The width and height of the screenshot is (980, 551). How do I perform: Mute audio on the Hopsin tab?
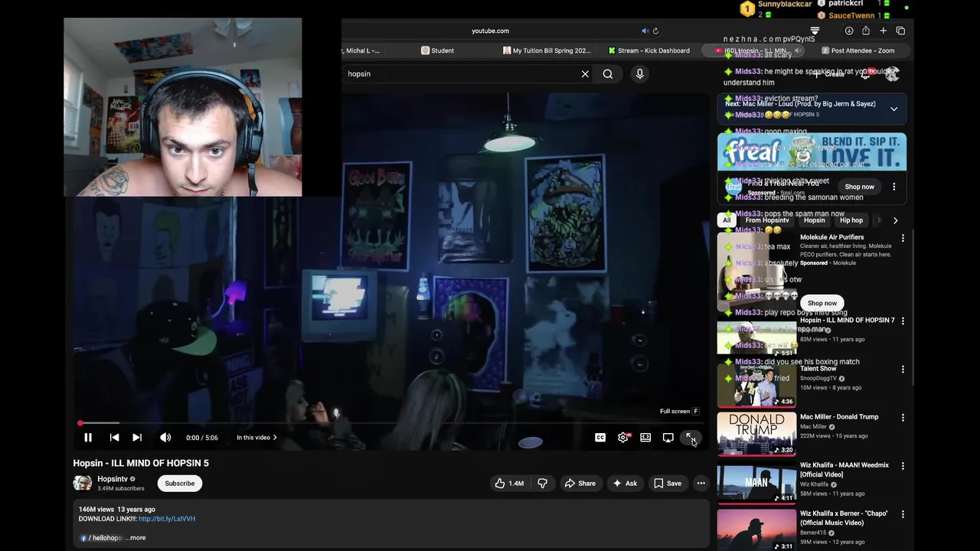click(797, 51)
